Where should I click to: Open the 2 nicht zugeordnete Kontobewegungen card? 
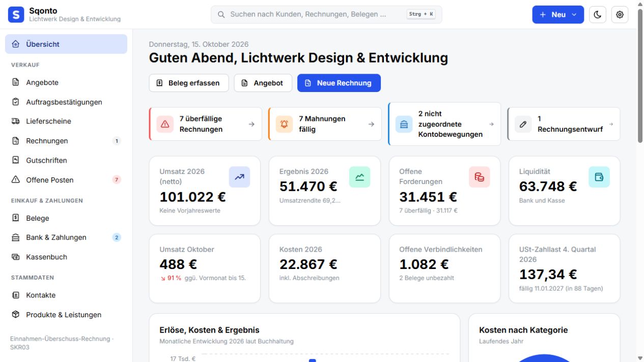click(x=444, y=124)
